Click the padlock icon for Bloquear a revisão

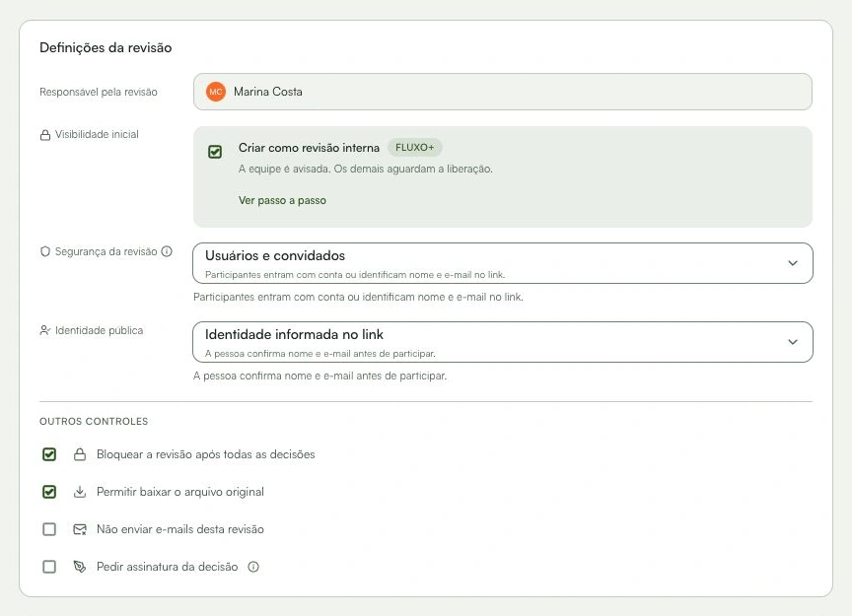(80, 454)
